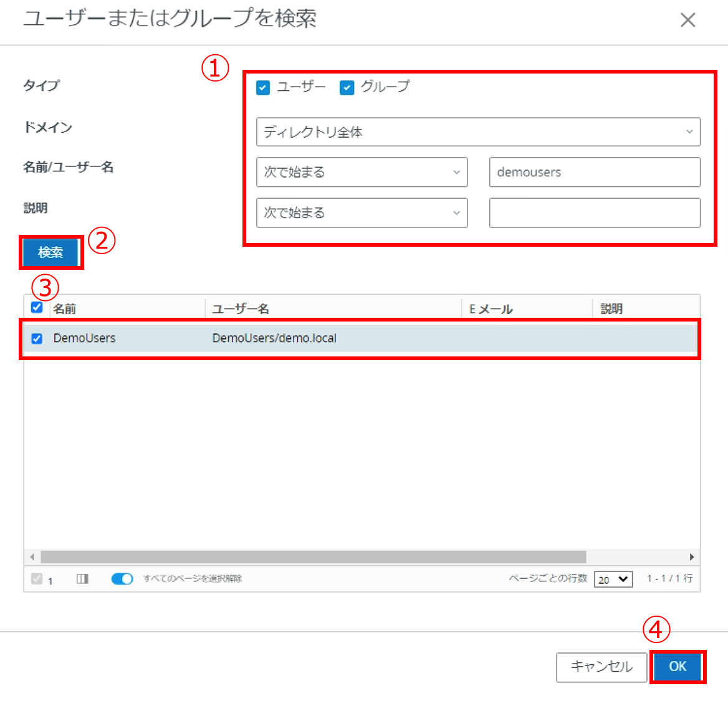Toggle the select-all header checkbox
The width and height of the screenshot is (728, 701).
pyautogui.click(x=37, y=307)
